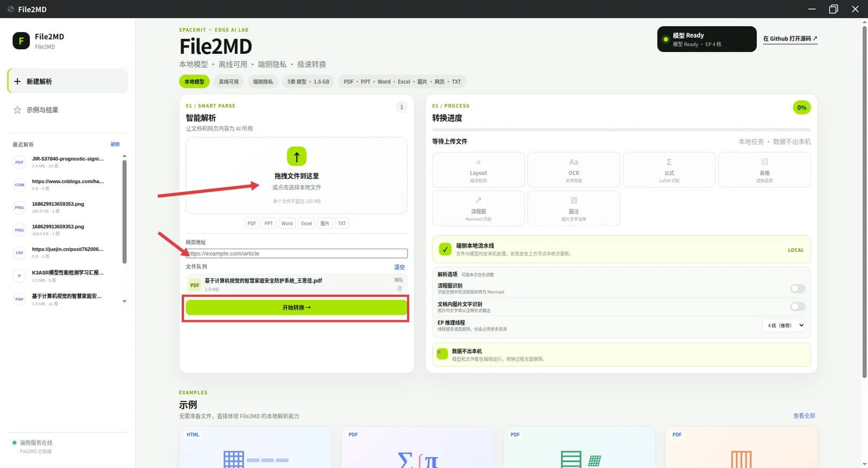Click the count badge "1" in Smart Parse
The width and height of the screenshot is (868, 468).
coord(401,107)
